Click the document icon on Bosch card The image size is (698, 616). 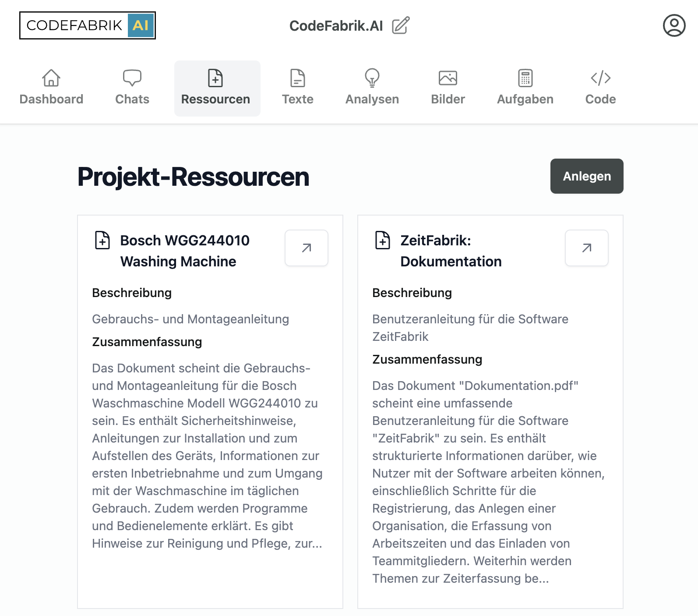coord(102,240)
